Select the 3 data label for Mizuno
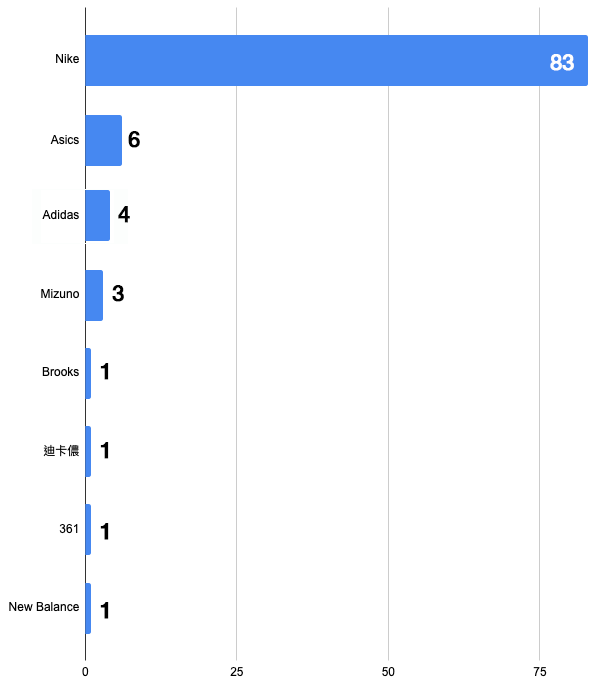The height and width of the screenshot is (686, 603). (117, 295)
